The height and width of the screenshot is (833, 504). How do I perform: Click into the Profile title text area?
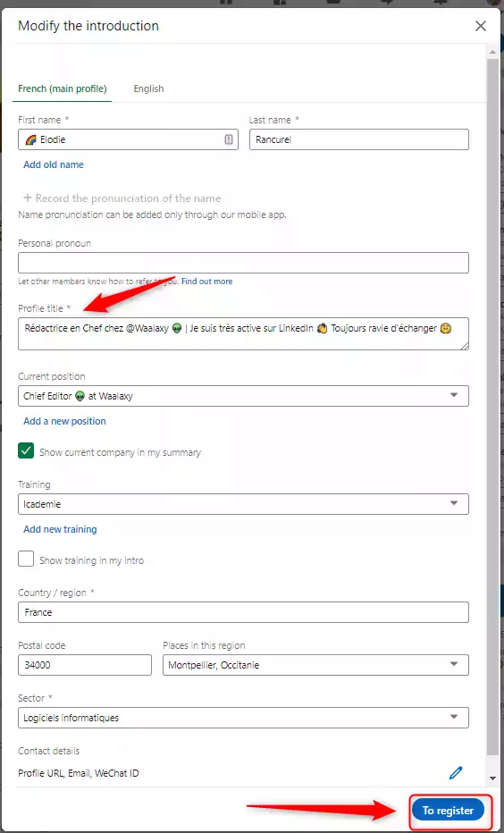tap(243, 333)
